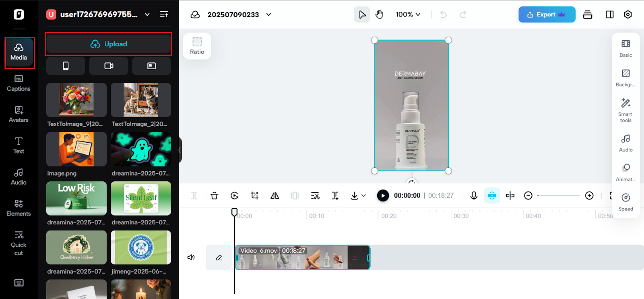Open Smart tools panel
The image size is (644, 299).
[625, 110]
